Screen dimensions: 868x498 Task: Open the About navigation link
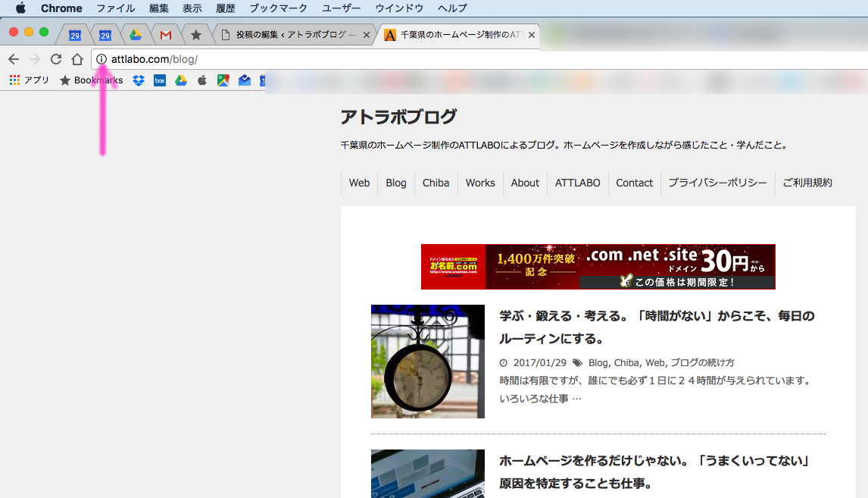pyautogui.click(x=525, y=183)
